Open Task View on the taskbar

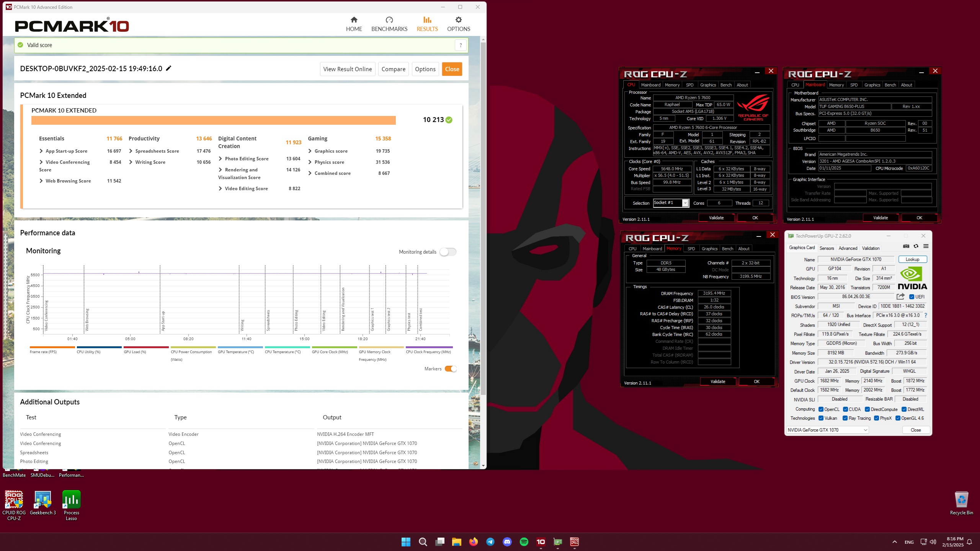(x=439, y=542)
